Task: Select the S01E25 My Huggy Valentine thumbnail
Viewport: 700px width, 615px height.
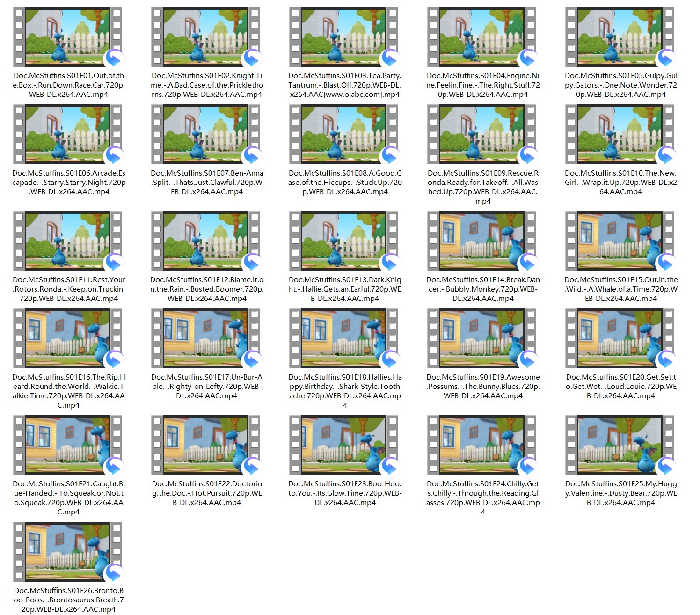Action: (x=620, y=445)
